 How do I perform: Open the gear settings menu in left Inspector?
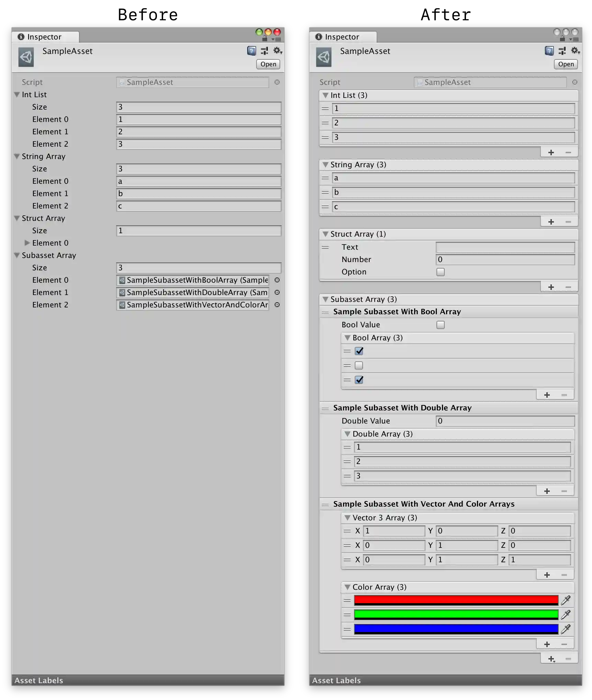[x=277, y=51]
